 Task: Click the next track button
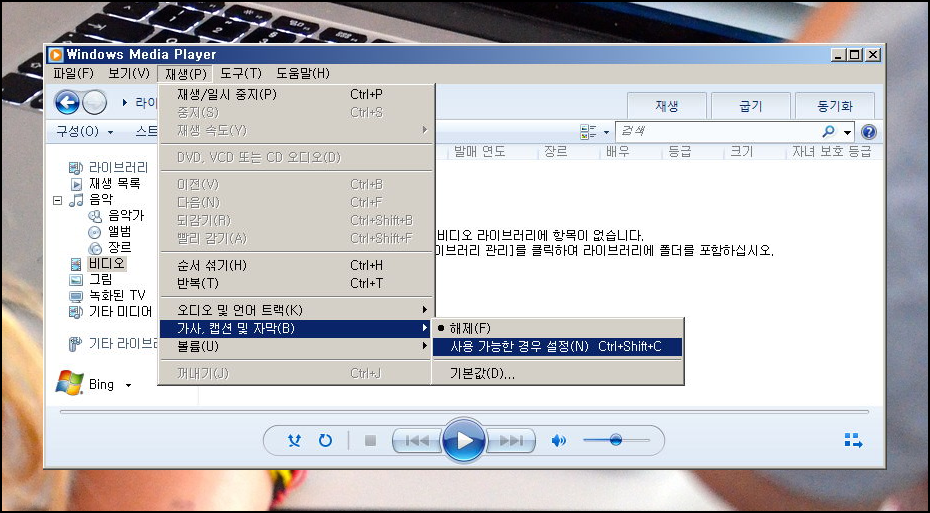(x=511, y=441)
